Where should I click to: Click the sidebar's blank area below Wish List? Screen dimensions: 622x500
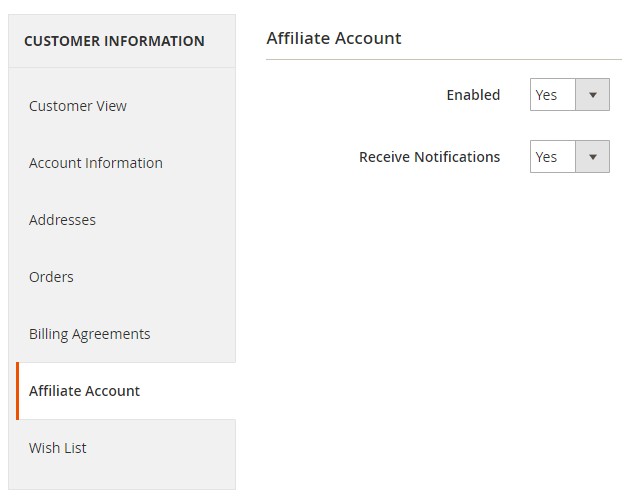pos(125,482)
